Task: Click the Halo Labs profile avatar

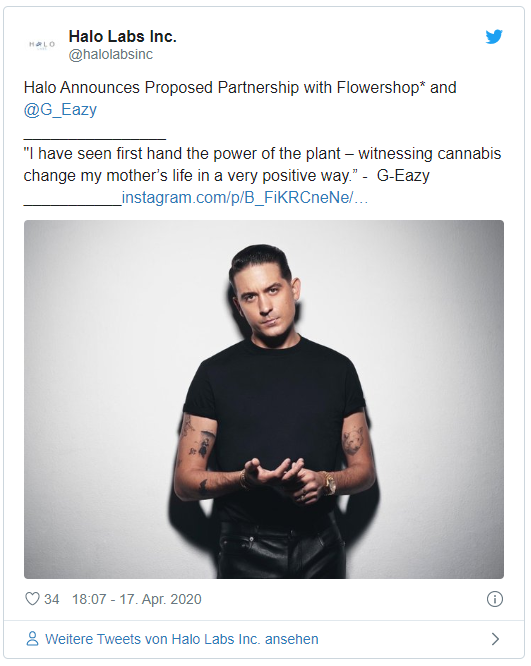Action: [42, 45]
